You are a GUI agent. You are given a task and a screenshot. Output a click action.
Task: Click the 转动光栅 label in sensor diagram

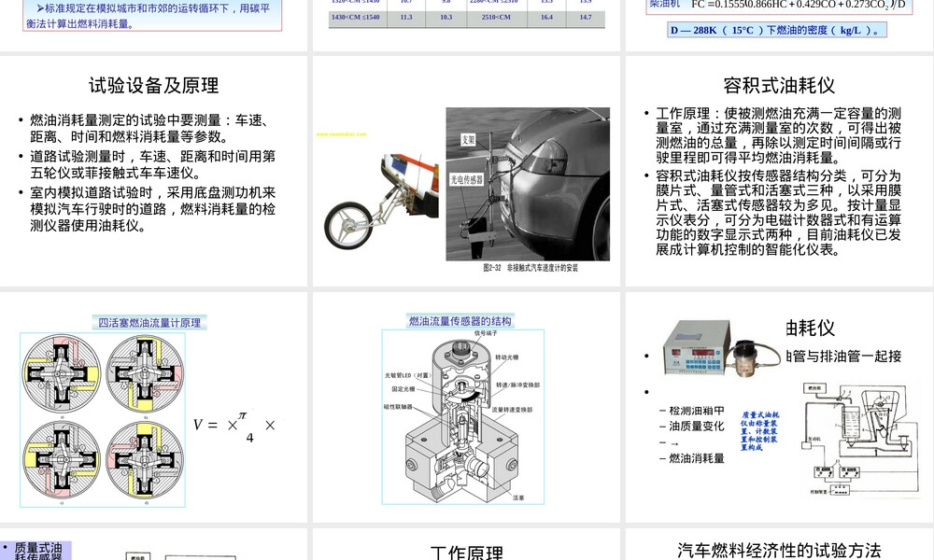point(507,357)
